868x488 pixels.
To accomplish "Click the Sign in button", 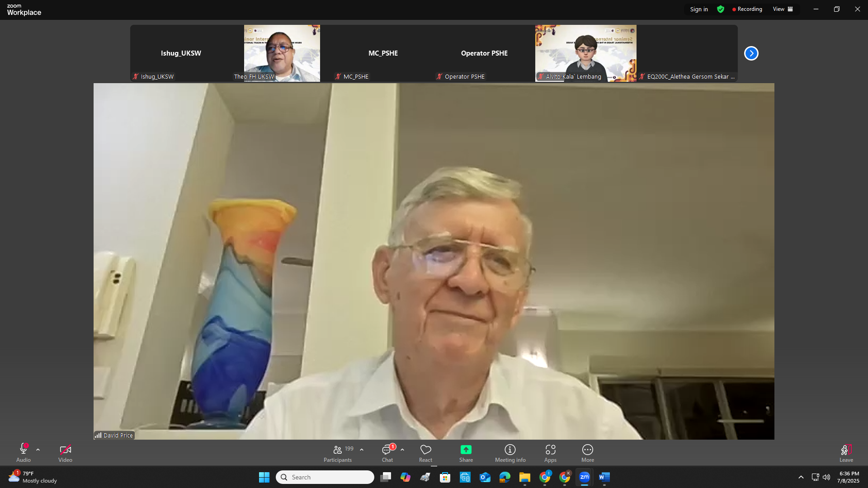I will click(698, 9).
